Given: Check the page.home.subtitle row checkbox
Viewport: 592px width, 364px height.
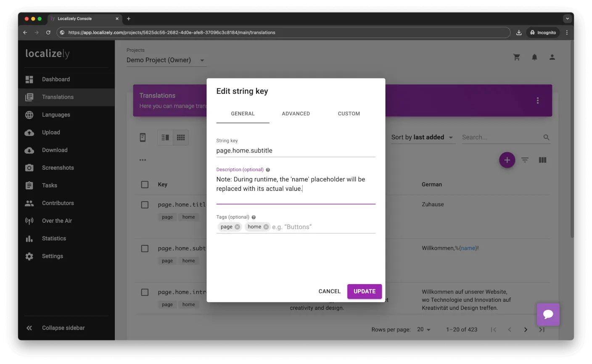Looking at the screenshot, I should 145,248.
